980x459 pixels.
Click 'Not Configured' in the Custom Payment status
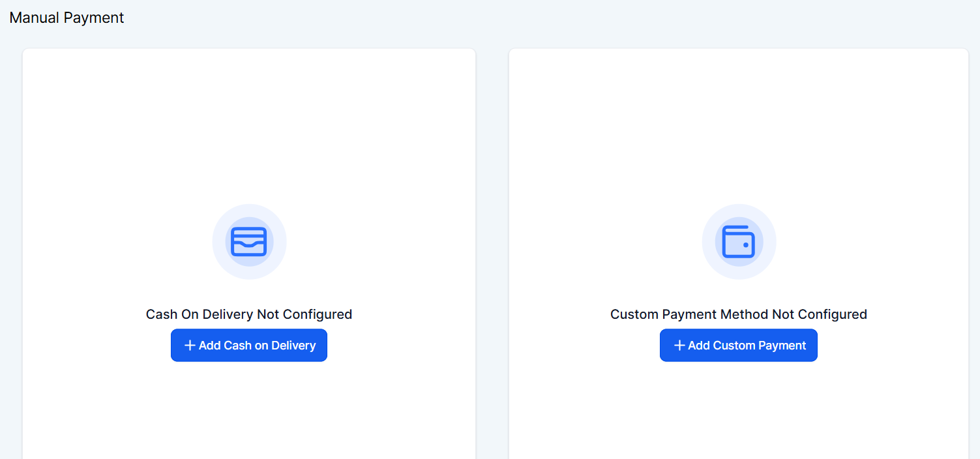820,314
